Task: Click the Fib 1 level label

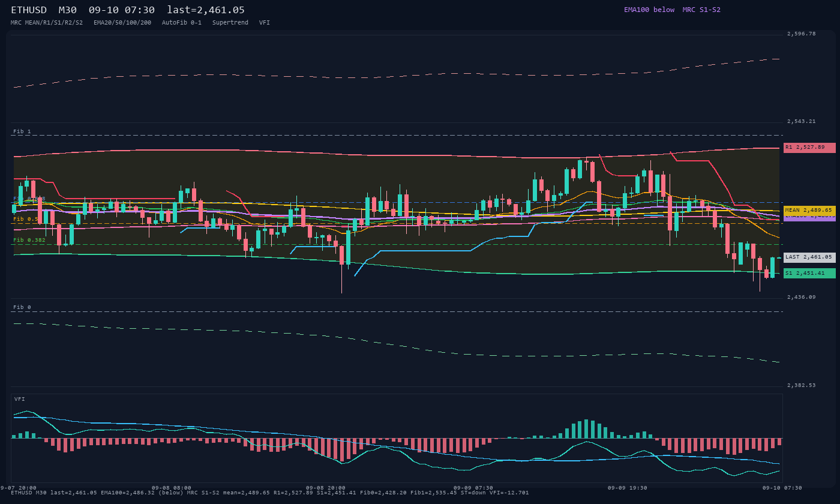Action: click(x=22, y=131)
